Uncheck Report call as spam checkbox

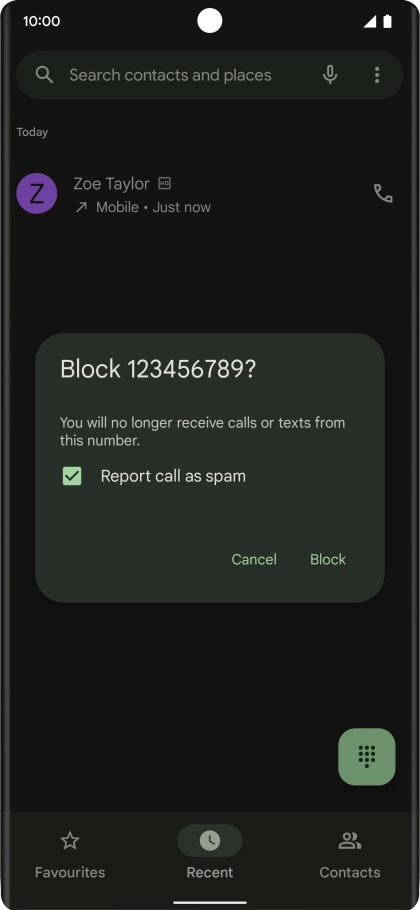tap(72, 476)
